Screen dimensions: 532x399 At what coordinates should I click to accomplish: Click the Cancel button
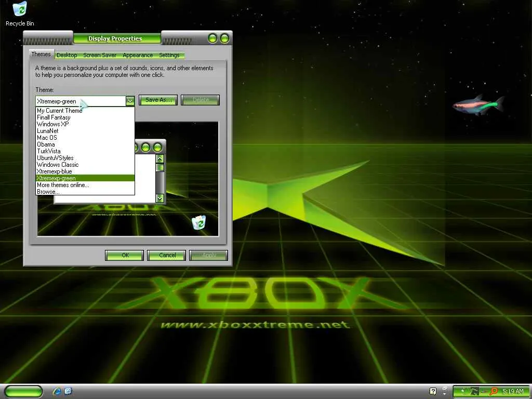167,255
